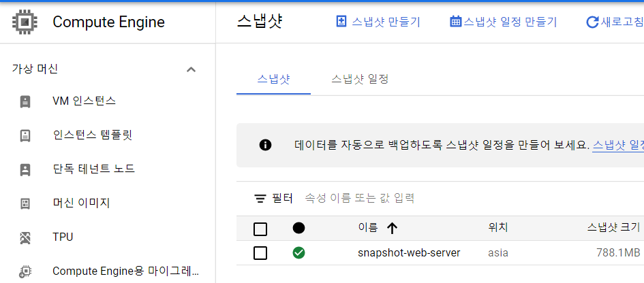Click the Compute Engine chip logo icon
The width and height of the screenshot is (644, 283).
25,21
